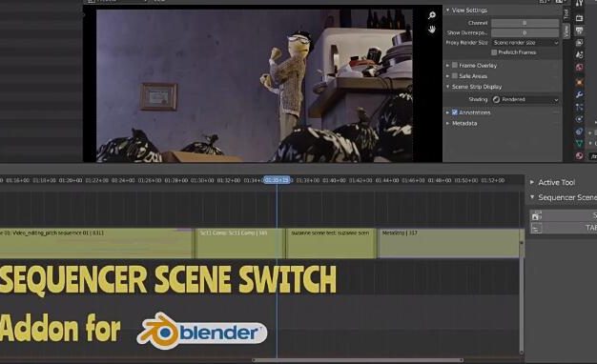Click the sequencer vertical scrollbar
597x364 pixels.
(x=522, y=296)
